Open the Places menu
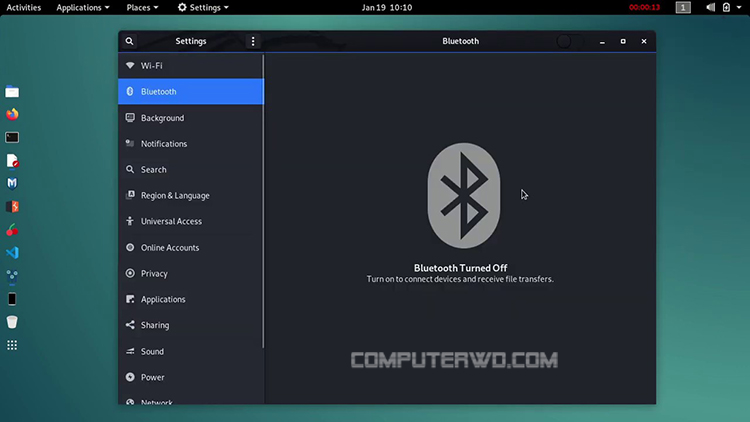The width and height of the screenshot is (750, 422). tap(142, 7)
